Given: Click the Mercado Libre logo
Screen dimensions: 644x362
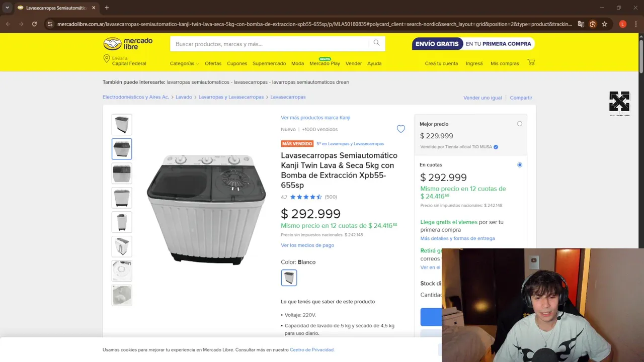Looking at the screenshot, I should (128, 44).
